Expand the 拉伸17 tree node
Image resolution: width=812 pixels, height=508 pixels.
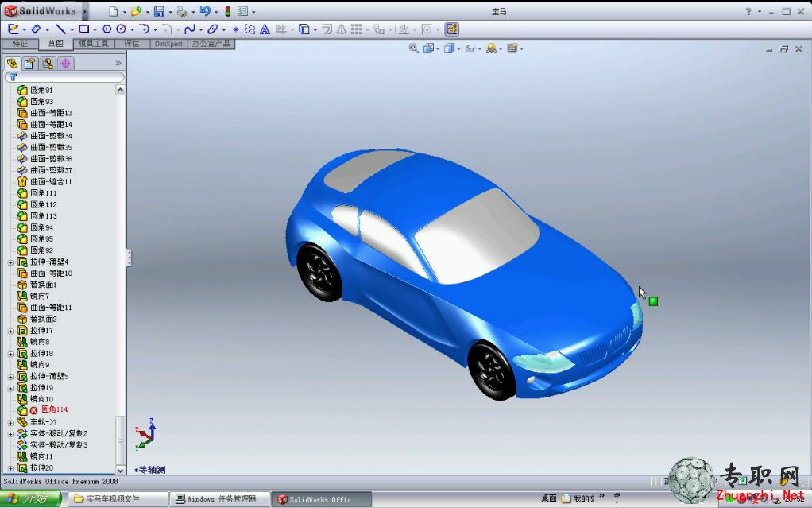tap(10, 331)
